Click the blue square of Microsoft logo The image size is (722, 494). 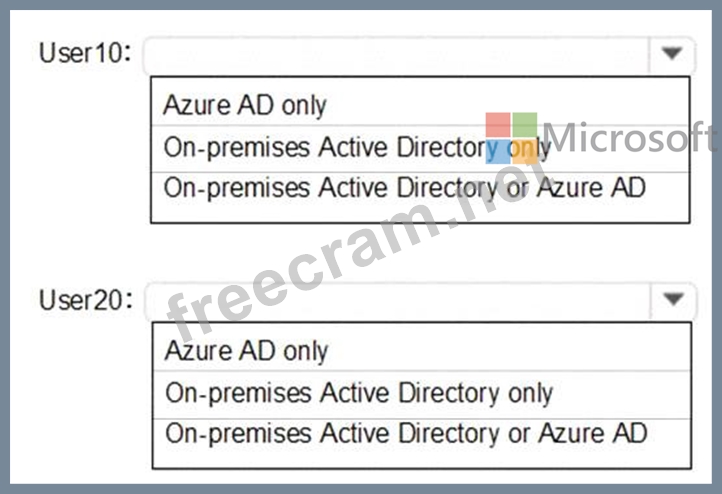(498, 151)
